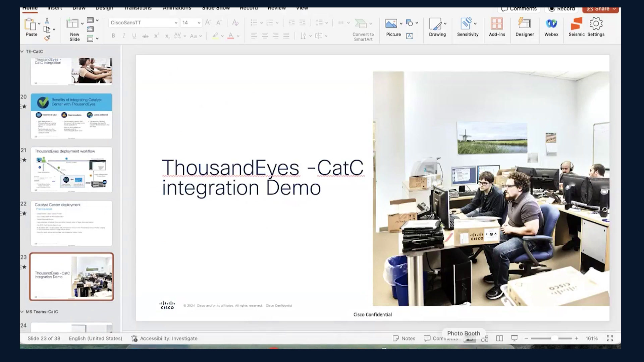The width and height of the screenshot is (644, 362).
Task: Open the Review ribbon tab
Action: click(x=277, y=8)
